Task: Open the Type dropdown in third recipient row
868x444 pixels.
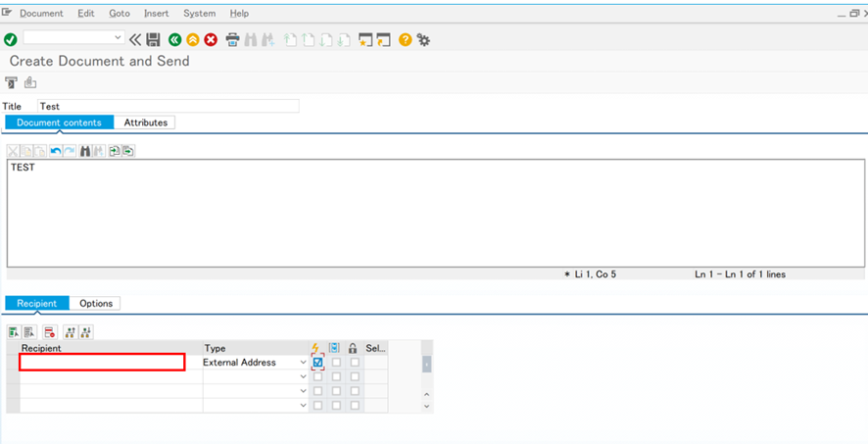Action: 303,391
